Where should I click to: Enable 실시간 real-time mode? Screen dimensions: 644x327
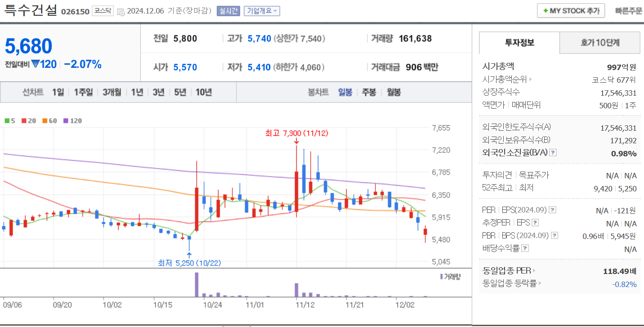[x=229, y=11]
